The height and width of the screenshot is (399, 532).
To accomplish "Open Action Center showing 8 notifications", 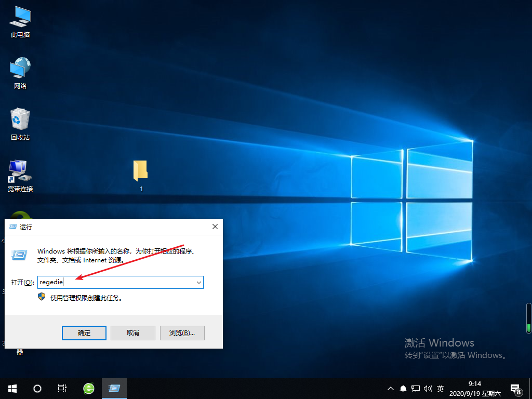I will click(516, 388).
